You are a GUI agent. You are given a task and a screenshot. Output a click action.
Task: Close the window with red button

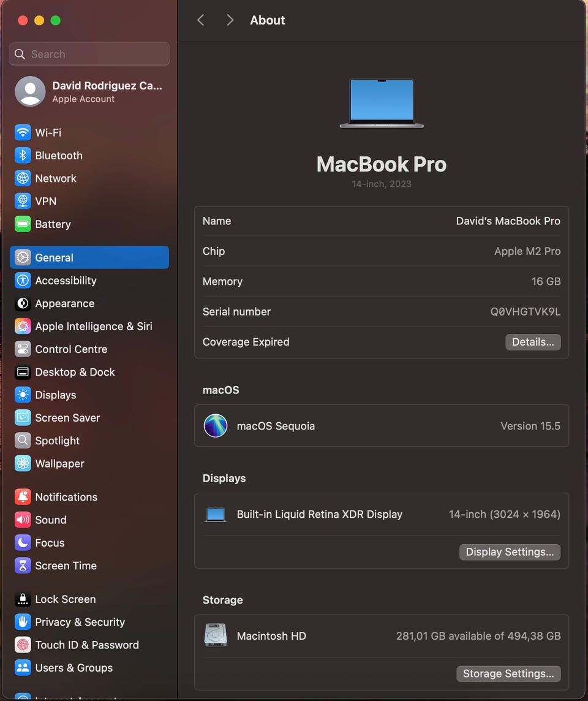pyautogui.click(x=23, y=21)
